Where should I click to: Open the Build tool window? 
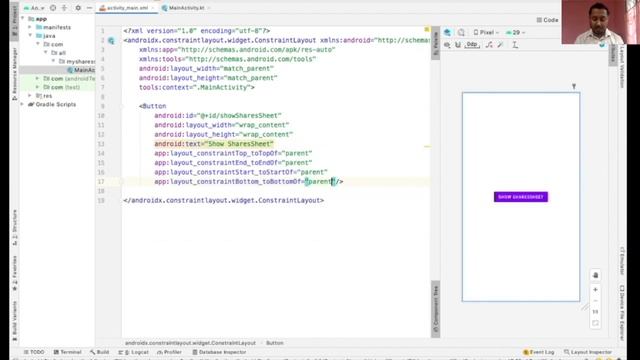(100, 352)
